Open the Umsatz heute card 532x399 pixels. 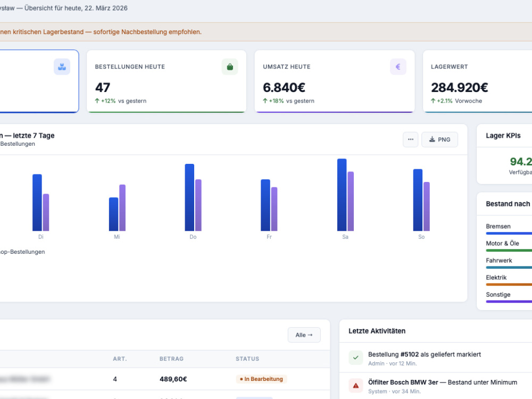pos(335,81)
